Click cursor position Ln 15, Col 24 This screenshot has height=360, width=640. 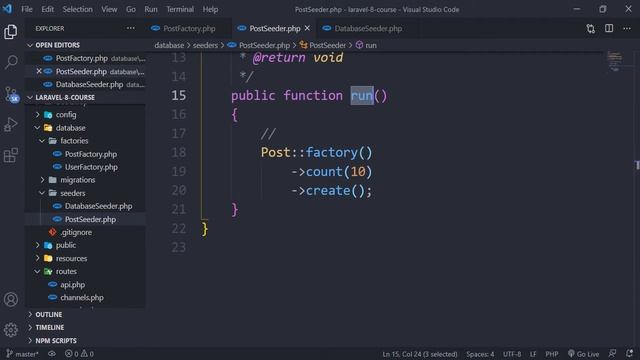(x=420, y=354)
